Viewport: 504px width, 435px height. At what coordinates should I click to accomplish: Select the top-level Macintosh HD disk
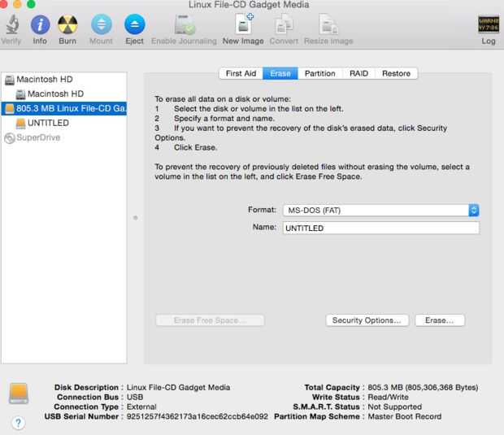pos(64,79)
